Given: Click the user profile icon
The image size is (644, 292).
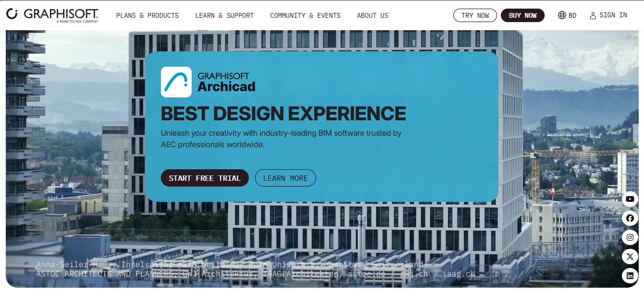Looking at the screenshot, I should [593, 15].
